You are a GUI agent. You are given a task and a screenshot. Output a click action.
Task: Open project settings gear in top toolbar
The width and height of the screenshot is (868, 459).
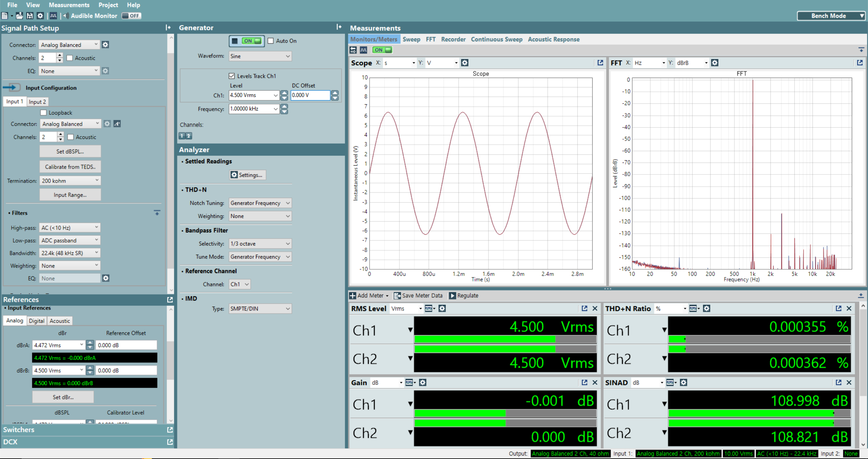(40, 16)
